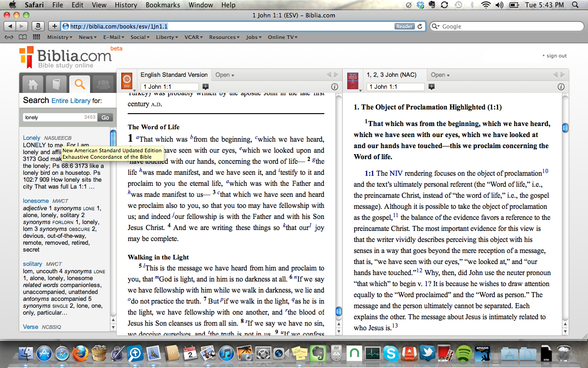Click the NAC panel scrollbar thumb
The width and height of the screenshot is (588, 368).
coord(565,127)
